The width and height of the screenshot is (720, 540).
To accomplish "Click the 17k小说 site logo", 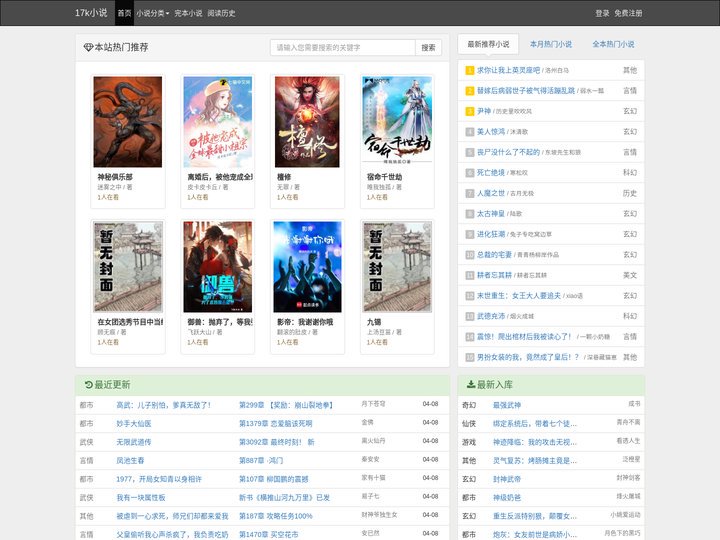I will click(91, 13).
